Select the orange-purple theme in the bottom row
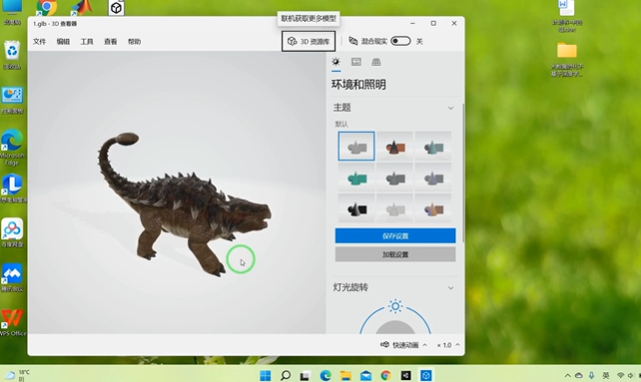641x382 pixels. (x=433, y=209)
